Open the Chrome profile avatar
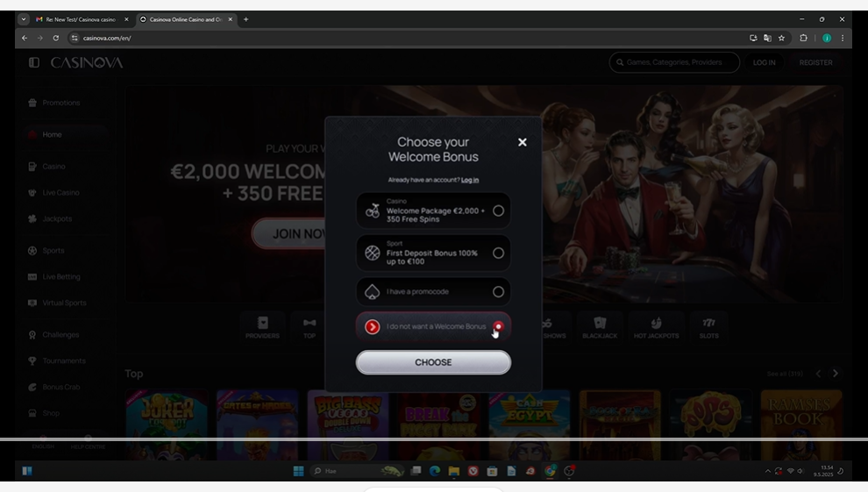868x492 pixels. [x=827, y=39]
